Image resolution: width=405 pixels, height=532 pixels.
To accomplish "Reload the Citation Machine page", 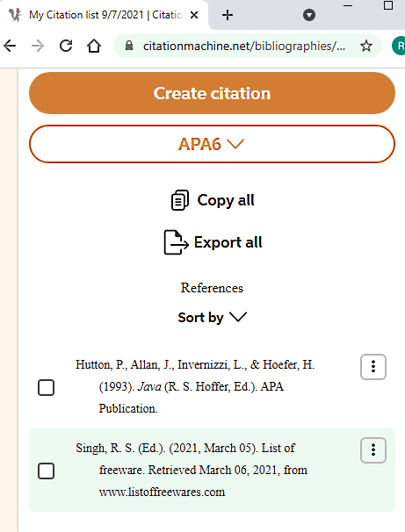I will click(66, 46).
